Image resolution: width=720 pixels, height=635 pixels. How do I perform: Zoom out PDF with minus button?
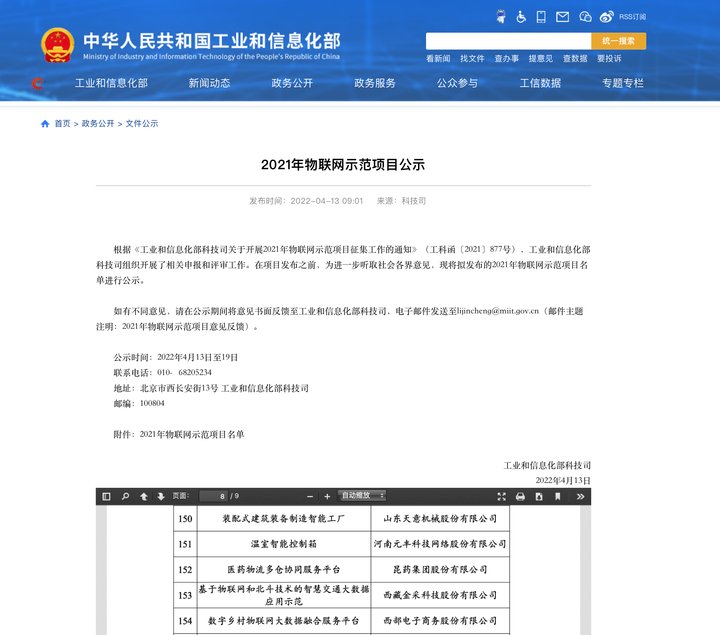click(x=310, y=496)
